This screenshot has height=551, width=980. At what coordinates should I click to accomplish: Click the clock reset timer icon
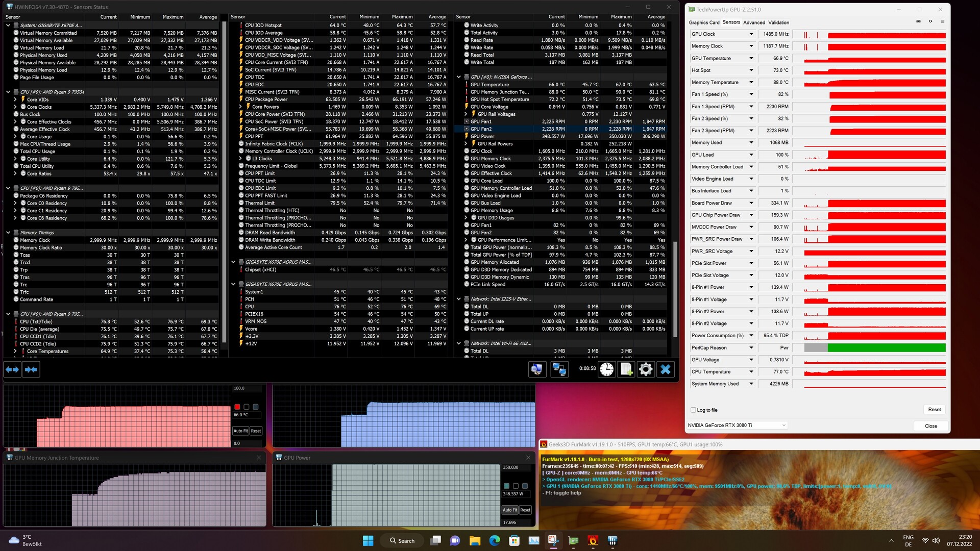coord(607,369)
